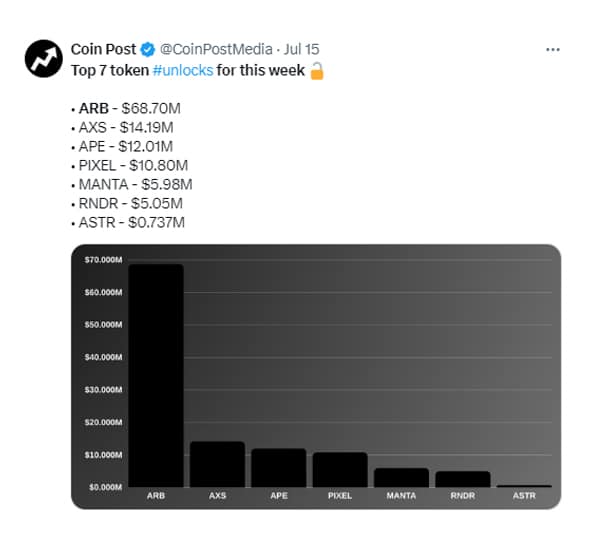595x551 pixels.
Task: Open the Coin Post display name
Action: click(x=103, y=49)
